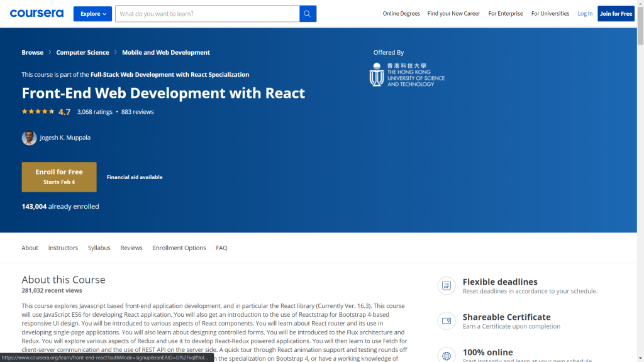Switch to the Syllabus tab
This screenshot has width=644, height=362.
[99, 248]
